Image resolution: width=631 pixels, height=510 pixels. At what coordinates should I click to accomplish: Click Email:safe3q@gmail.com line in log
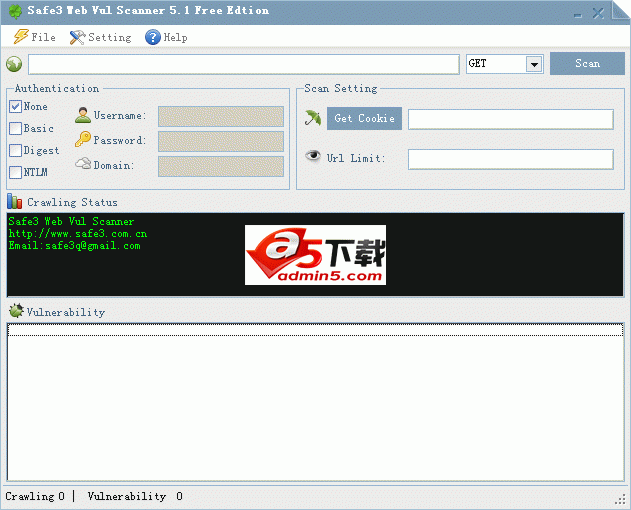click(x=74, y=246)
